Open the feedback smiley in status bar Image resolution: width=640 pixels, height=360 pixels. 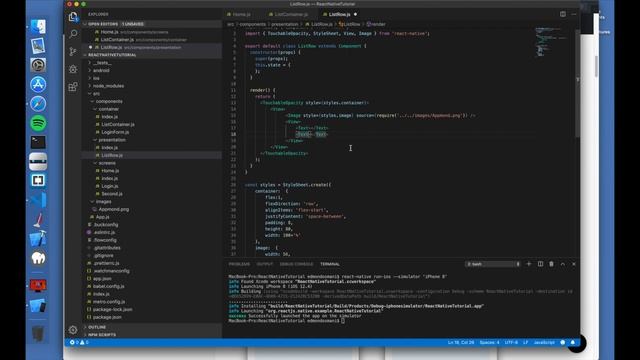[563, 342]
